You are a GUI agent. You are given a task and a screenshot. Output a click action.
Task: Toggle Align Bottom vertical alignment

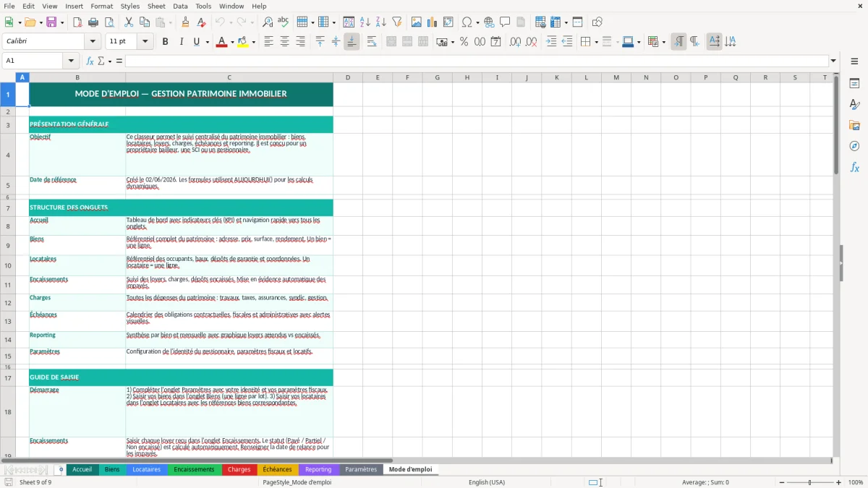click(352, 42)
